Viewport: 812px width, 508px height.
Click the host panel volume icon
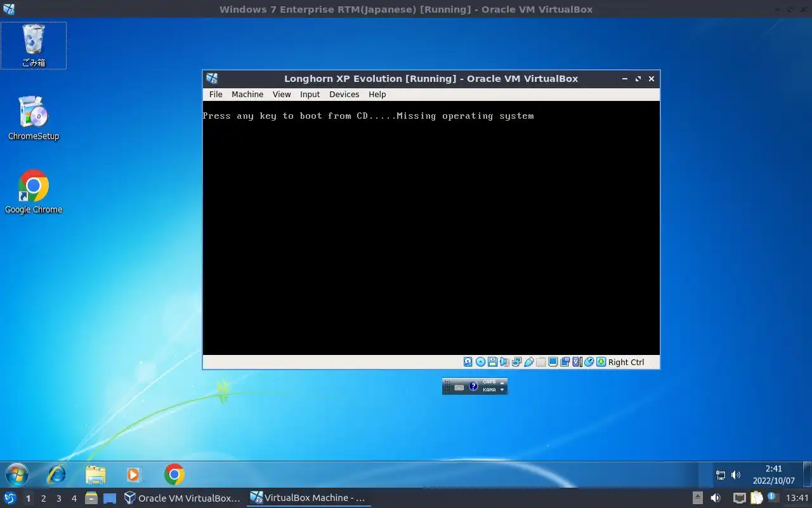click(x=716, y=498)
